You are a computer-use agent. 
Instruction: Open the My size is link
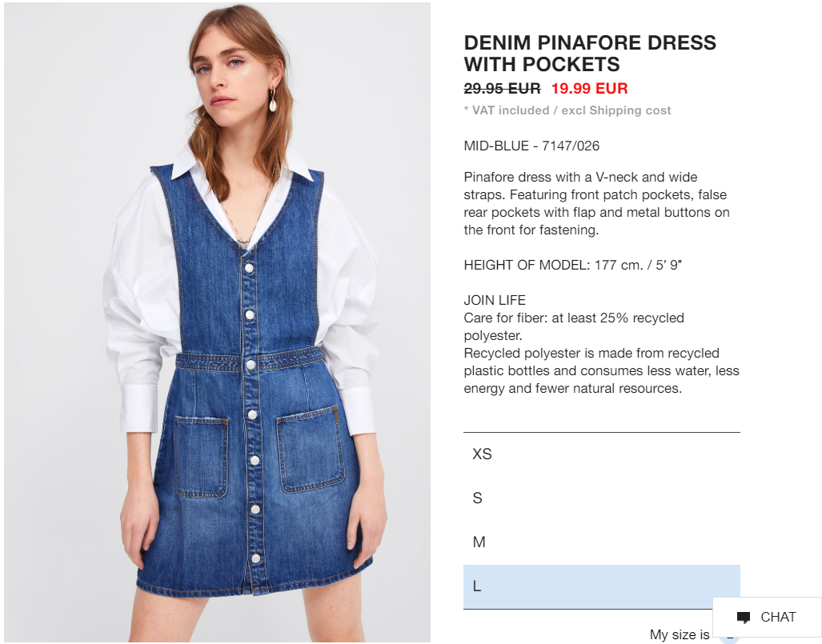point(680,634)
